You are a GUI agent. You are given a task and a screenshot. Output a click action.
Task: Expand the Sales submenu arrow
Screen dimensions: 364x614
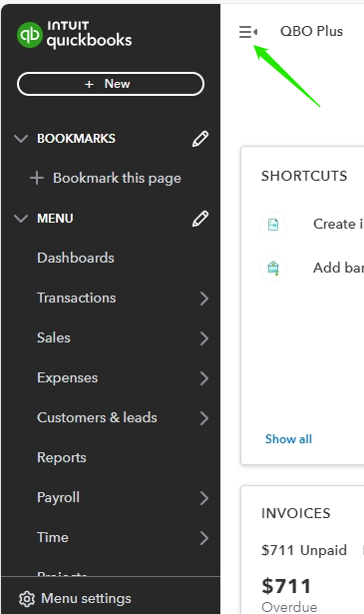204,338
